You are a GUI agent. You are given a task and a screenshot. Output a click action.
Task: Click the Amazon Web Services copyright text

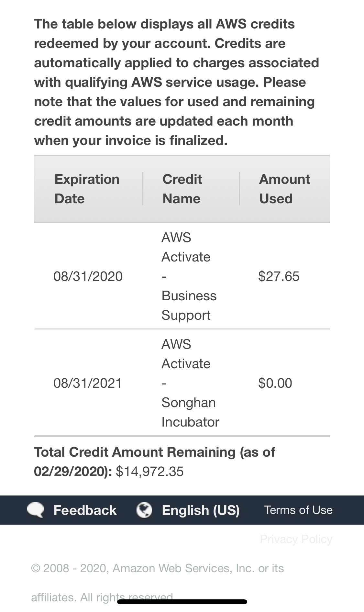click(157, 568)
